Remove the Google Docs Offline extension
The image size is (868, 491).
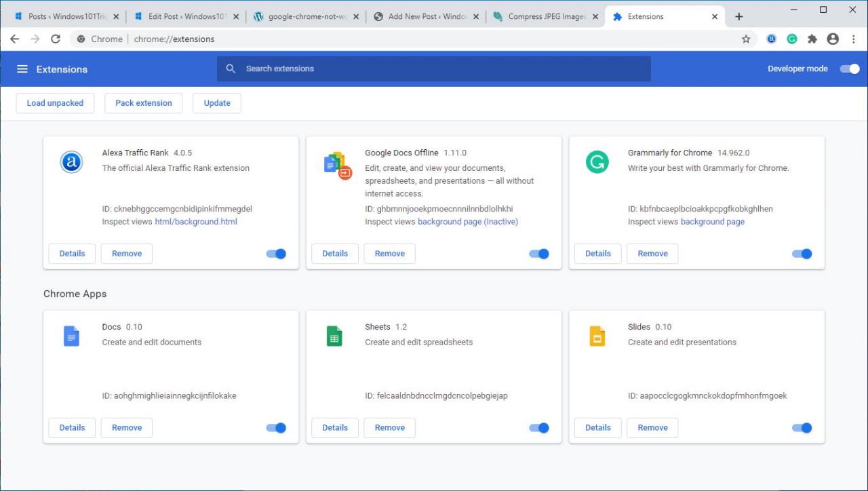tap(390, 254)
